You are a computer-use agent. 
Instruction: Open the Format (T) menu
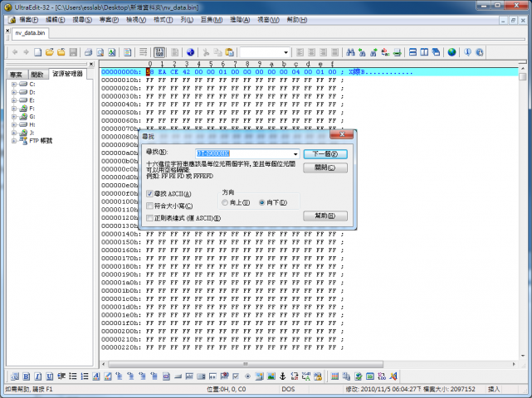click(164, 20)
